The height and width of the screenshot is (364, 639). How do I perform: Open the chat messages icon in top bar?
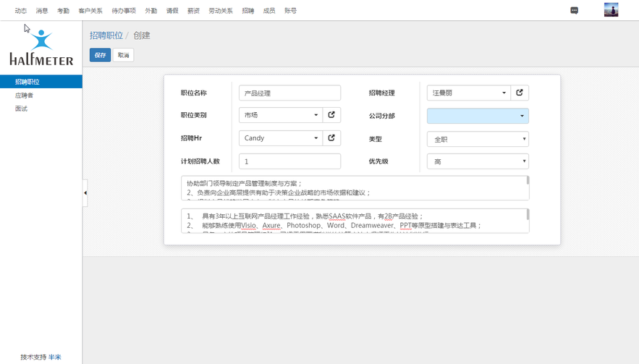(x=574, y=11)
